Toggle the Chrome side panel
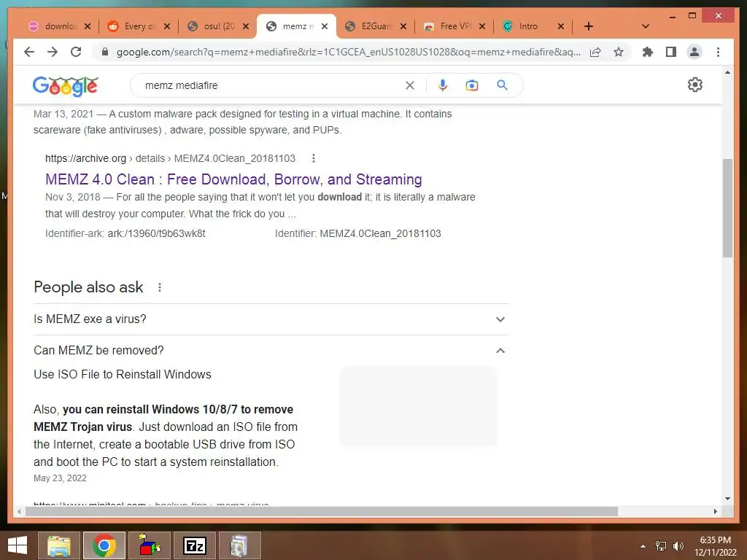Image resolution: width=747 pixels, height=560 pixels. (x=671, y=52)
